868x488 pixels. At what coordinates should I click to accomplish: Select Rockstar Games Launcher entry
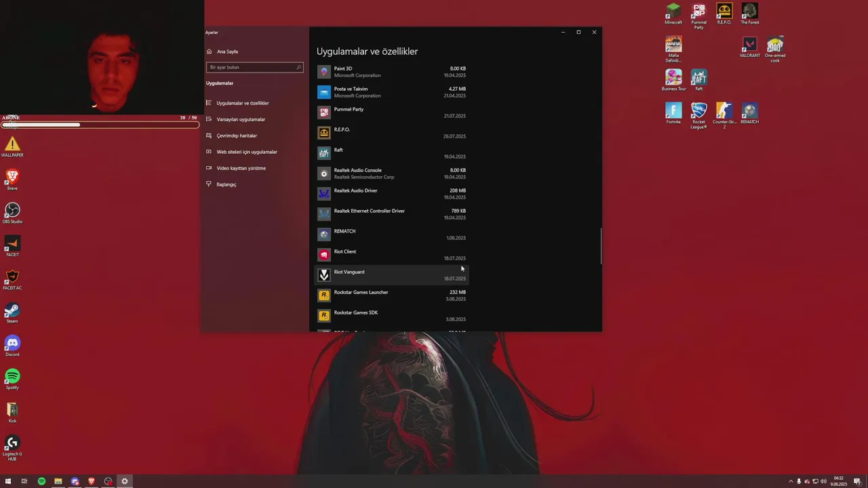pos(392,296)
